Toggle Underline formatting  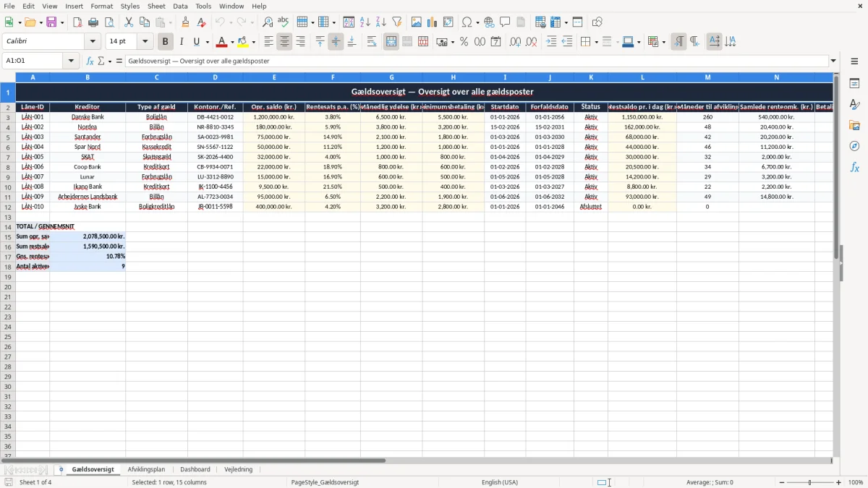tap(197, 42)
